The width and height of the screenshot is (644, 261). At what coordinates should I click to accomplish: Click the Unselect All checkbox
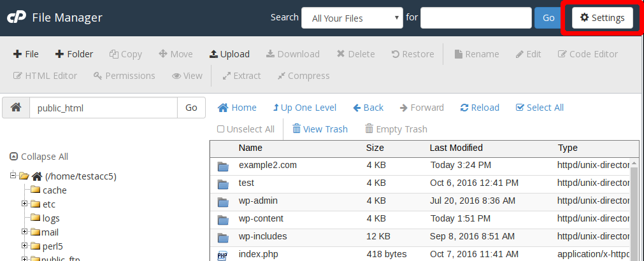point(221,129)
